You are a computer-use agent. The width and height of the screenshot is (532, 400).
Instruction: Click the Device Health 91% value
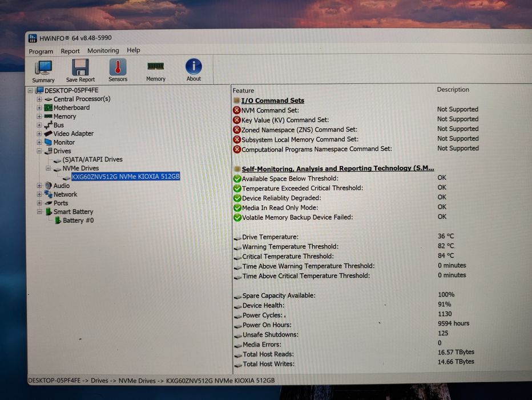pos(444,304)
